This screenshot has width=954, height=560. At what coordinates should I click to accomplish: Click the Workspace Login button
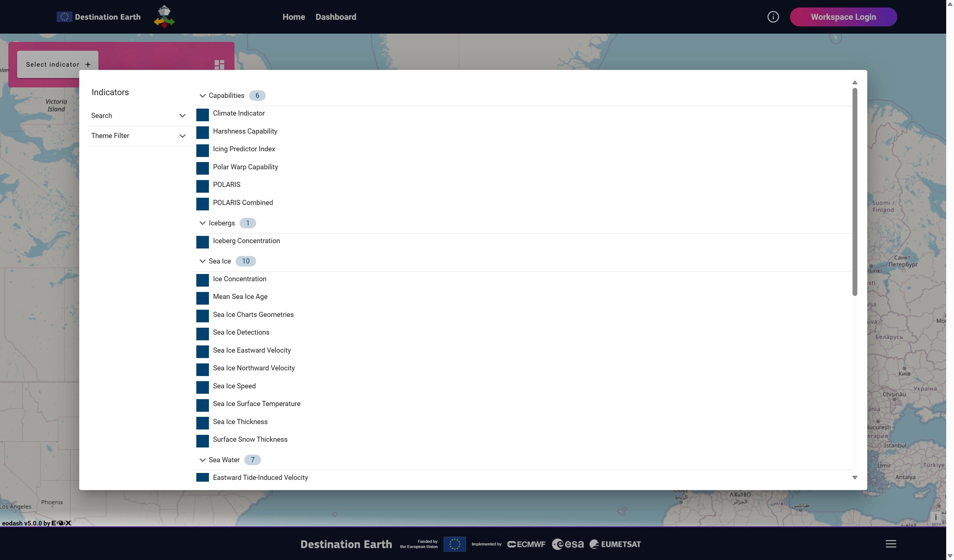843,17
